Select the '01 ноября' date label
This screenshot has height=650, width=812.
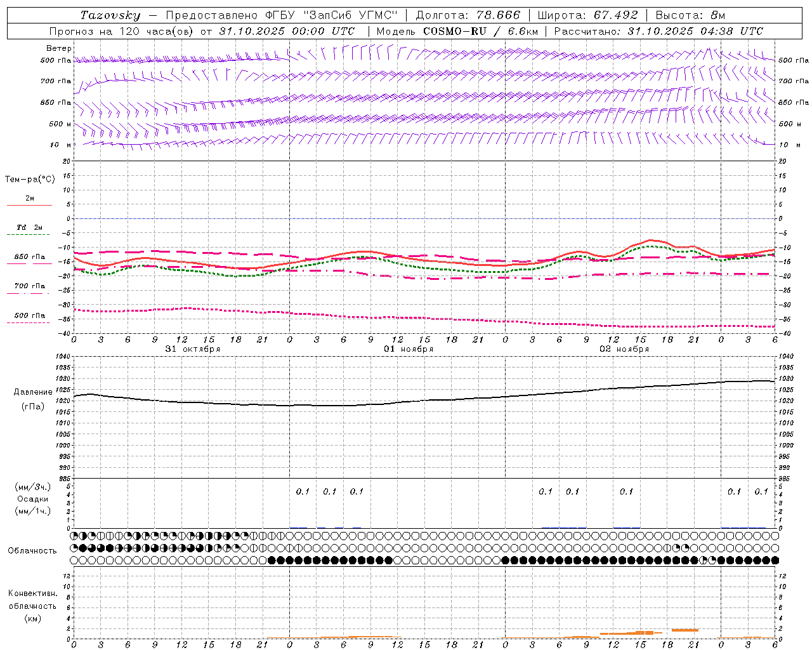click(409, 349)
